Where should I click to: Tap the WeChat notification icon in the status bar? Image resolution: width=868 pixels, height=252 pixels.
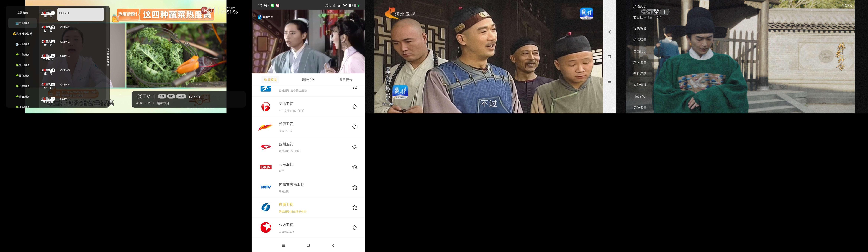pos(272,6)
